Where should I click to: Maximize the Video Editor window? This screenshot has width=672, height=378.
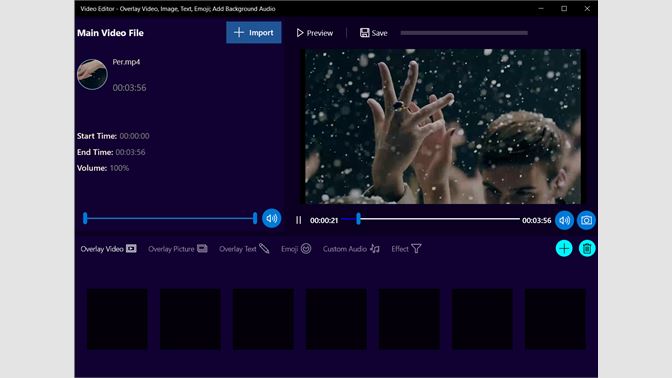[x=564, y=9]
